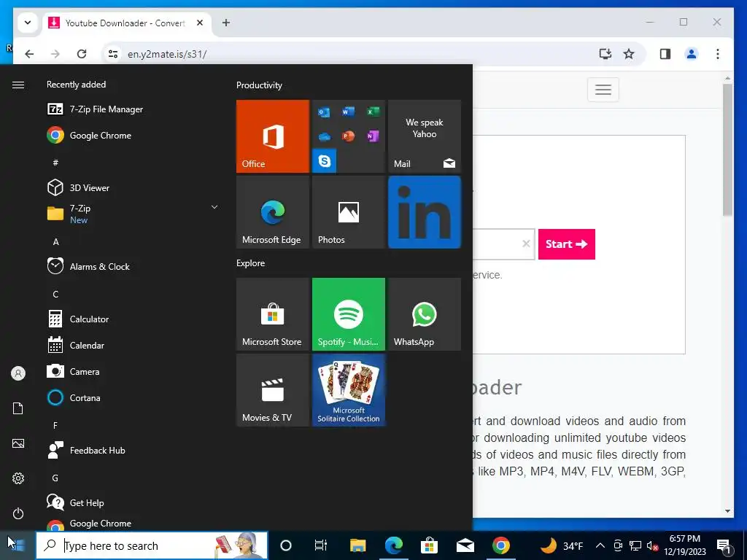Open Task View on the taskbar
This screenshot has height=560, width=747.
tap(321, 545)
